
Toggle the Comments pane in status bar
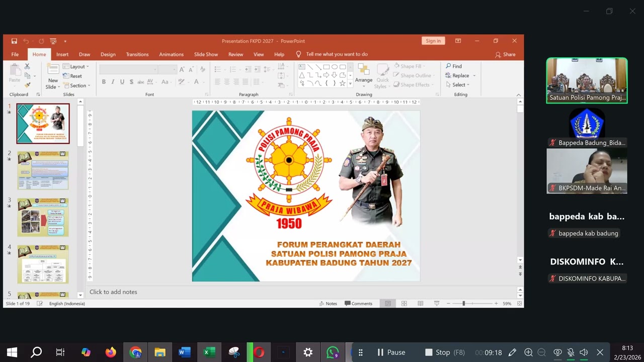tap(359, 304)
